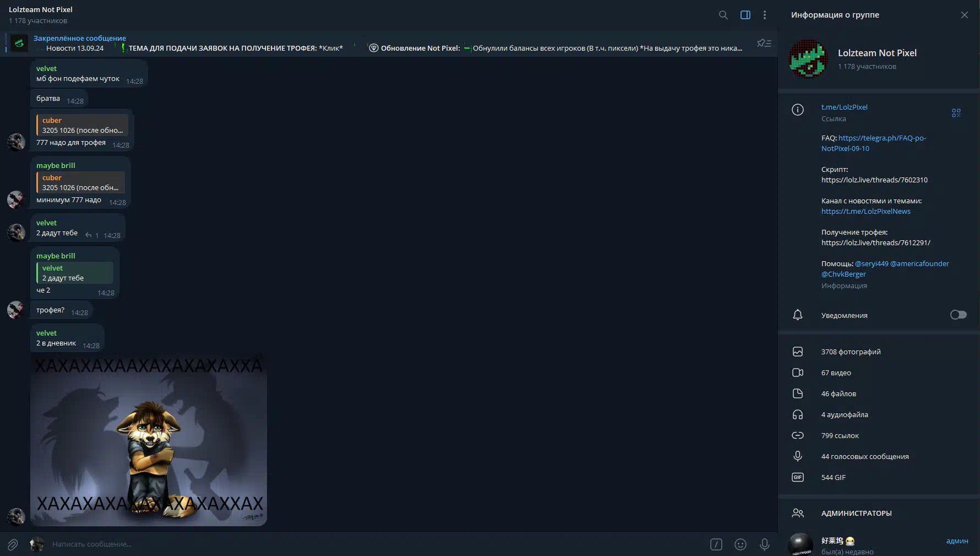Click the photos gallery icon

798,352
